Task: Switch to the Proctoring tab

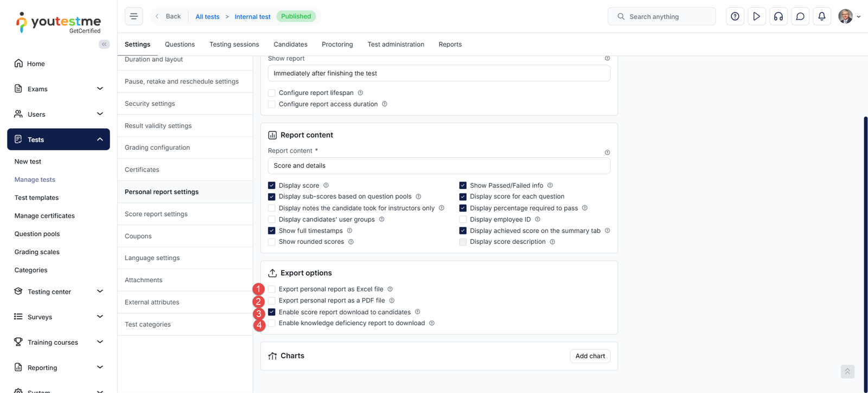Action: click(337, 45)
